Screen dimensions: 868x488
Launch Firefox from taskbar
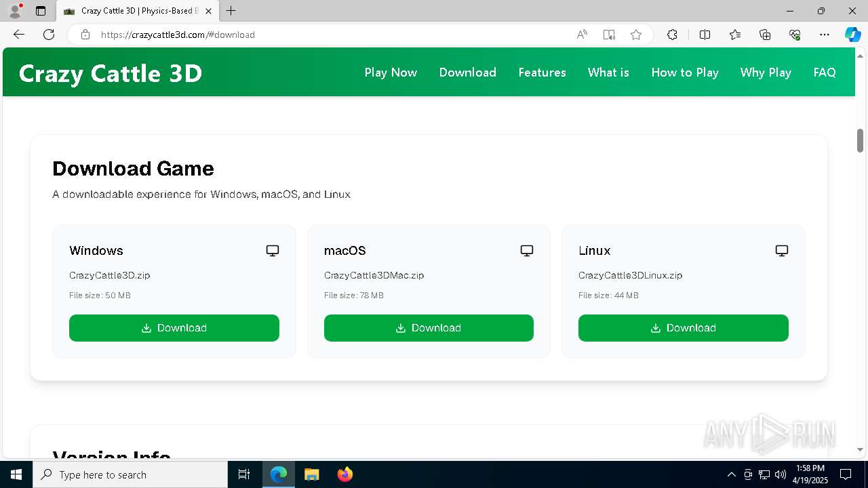coord(344,474)
